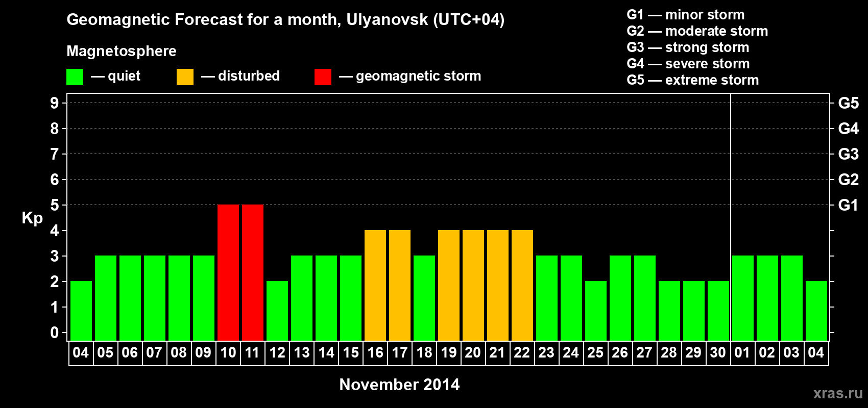This screenshot has height=408, width=868.
Task: Select the green bar above date 25
Action: [596, 311]
